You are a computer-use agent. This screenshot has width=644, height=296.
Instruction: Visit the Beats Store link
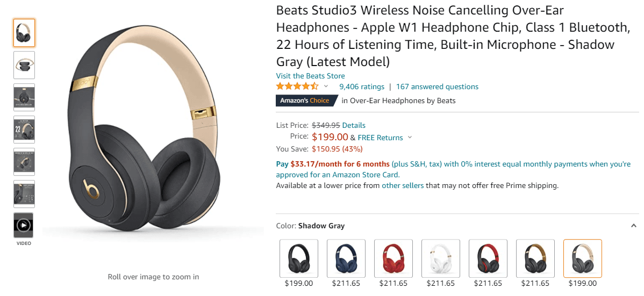(310, 76)
